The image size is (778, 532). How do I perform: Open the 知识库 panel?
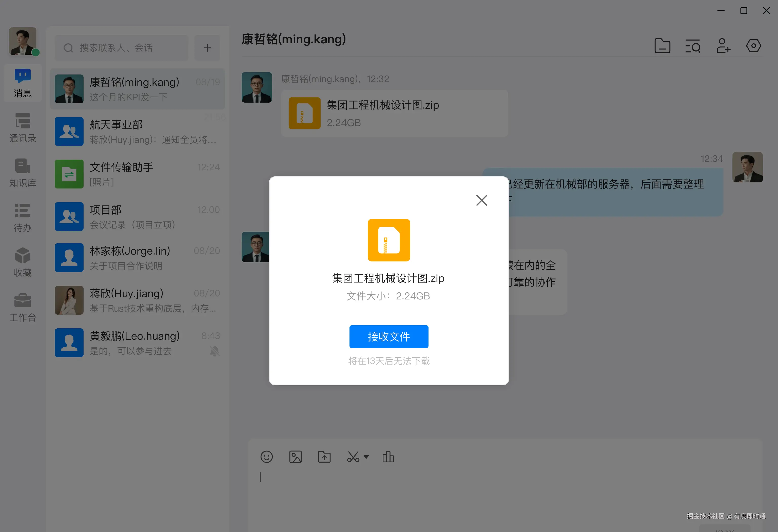(22, 173)
